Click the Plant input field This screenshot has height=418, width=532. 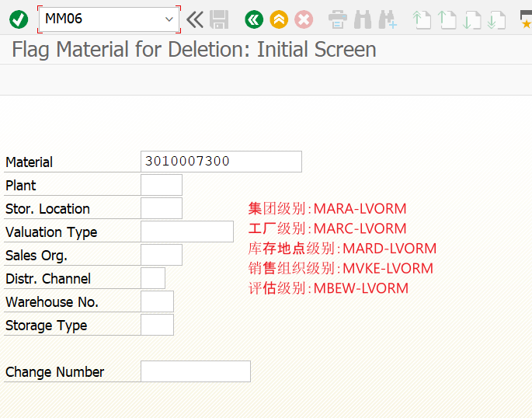click(x=162, y=185)
